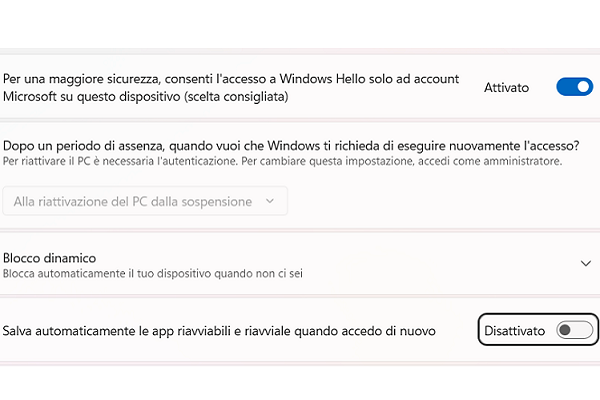Enable the restartable apps auto-save toggle
Screen dimensions: 600x400
point(574,330)
